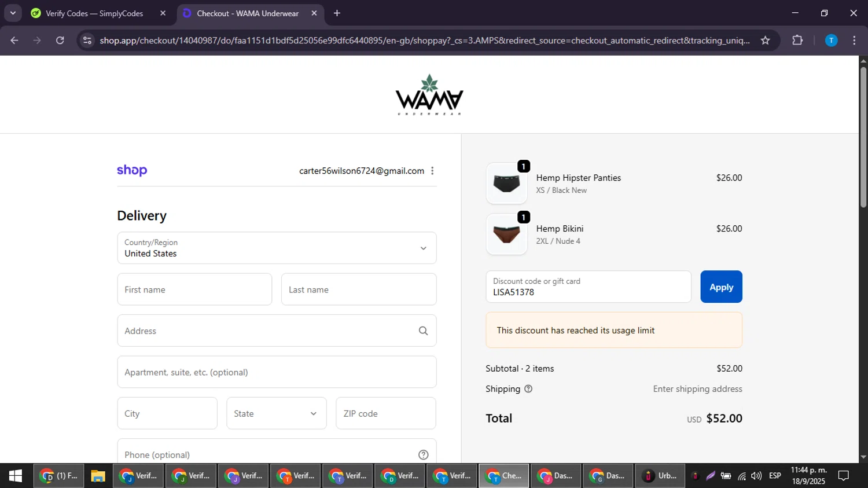Open a new browser tab
Screen dimensions: 868x488
coord(337,13)
